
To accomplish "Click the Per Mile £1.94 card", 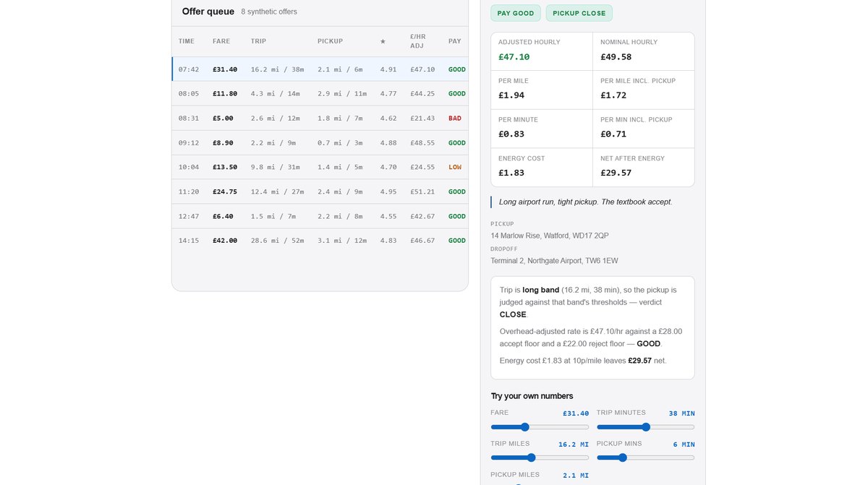I will pyautogui.click(x=542, y=90).
